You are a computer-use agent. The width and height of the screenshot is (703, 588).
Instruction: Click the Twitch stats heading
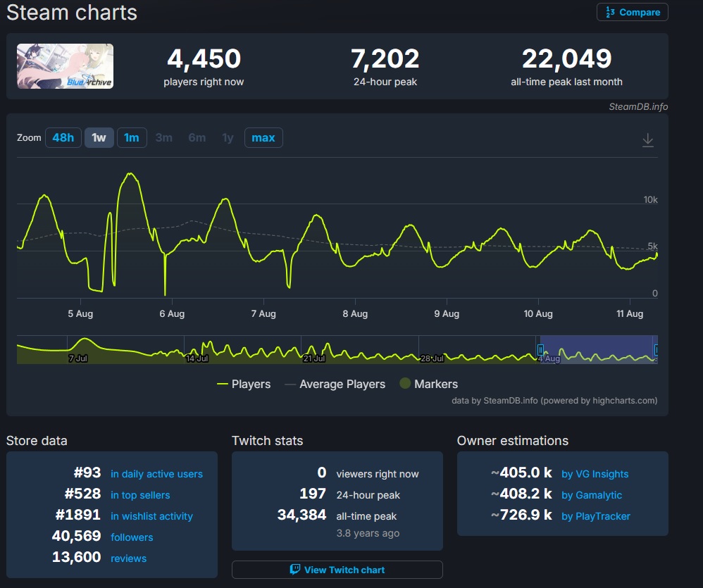(267, 441)
